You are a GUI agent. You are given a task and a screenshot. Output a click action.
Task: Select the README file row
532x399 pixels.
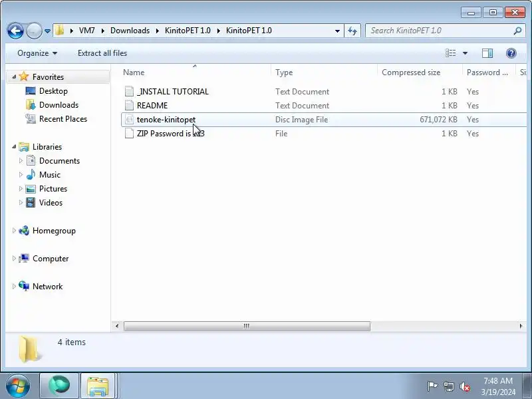click(324, 106)
